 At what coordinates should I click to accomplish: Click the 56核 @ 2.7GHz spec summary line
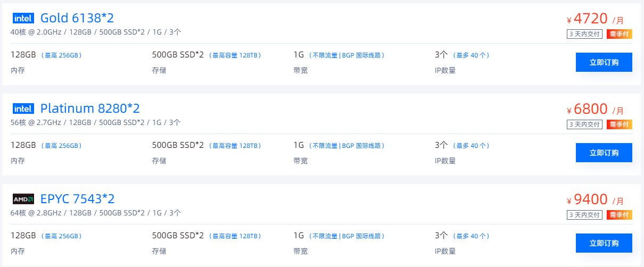pyautogui.click(x=96, y=122)
